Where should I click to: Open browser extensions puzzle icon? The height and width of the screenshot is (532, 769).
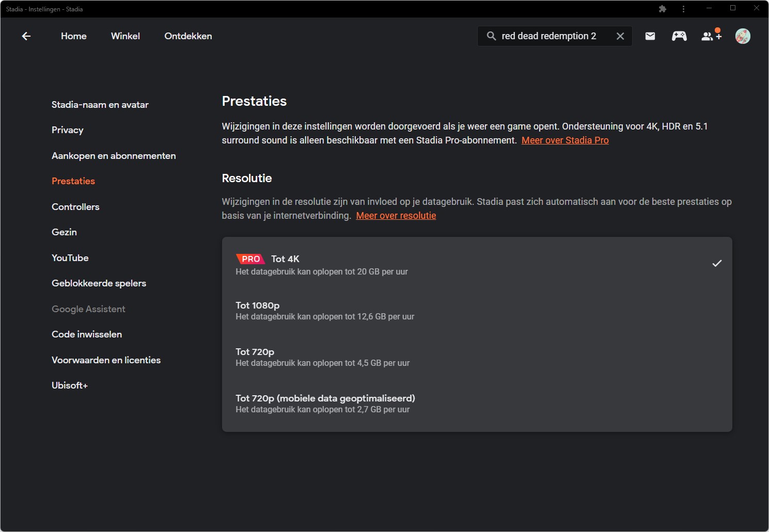(x=663, y=9)
